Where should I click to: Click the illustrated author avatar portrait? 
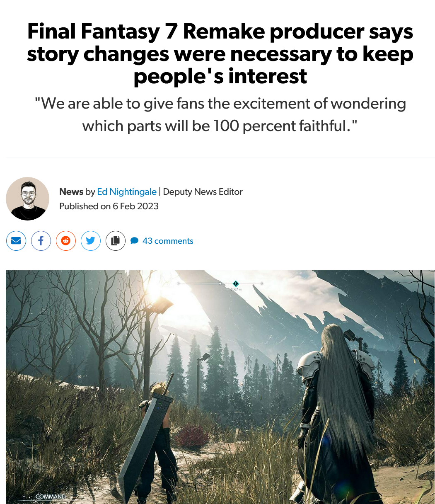(27, 199)
